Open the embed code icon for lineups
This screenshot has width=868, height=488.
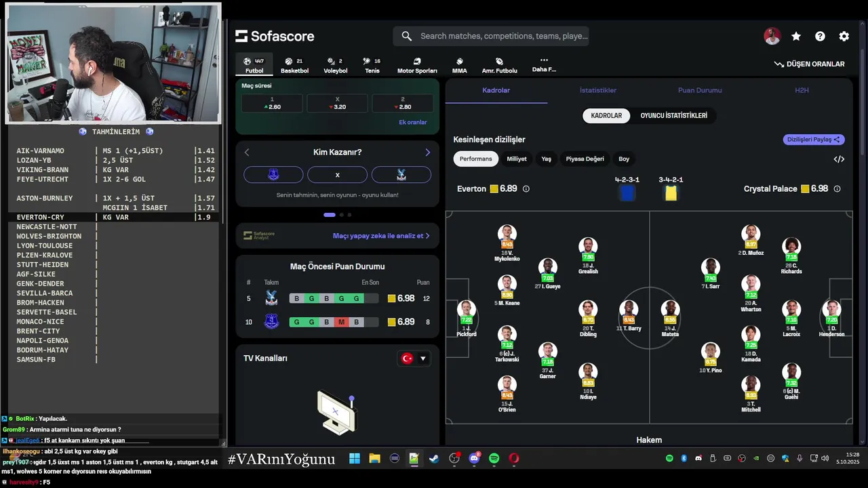839,159
